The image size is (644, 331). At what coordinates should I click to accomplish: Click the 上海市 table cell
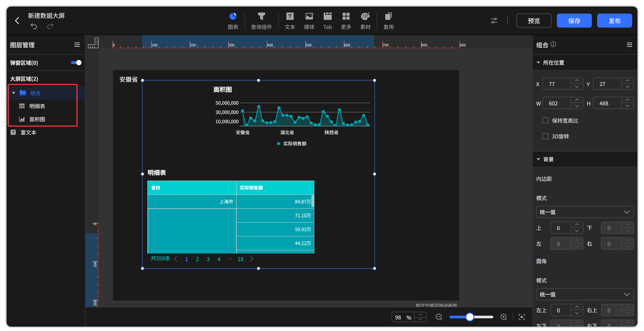(192, 202)
